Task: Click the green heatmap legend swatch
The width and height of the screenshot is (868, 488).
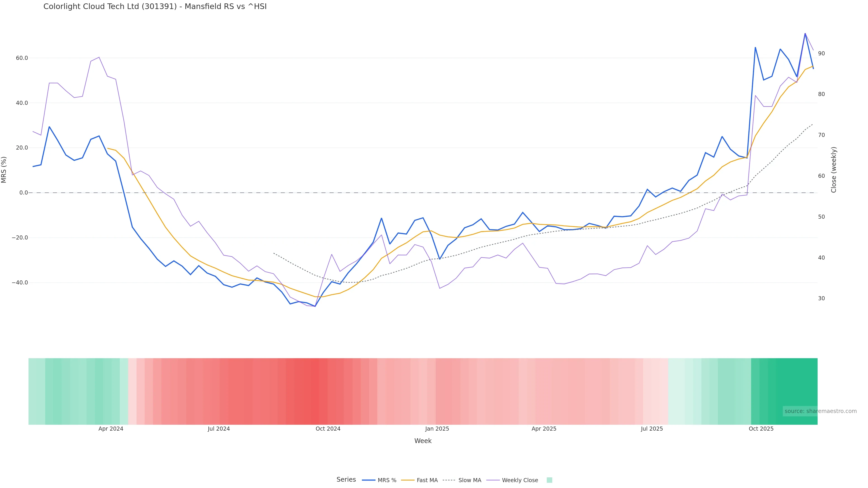Action: tap(549, 480)
